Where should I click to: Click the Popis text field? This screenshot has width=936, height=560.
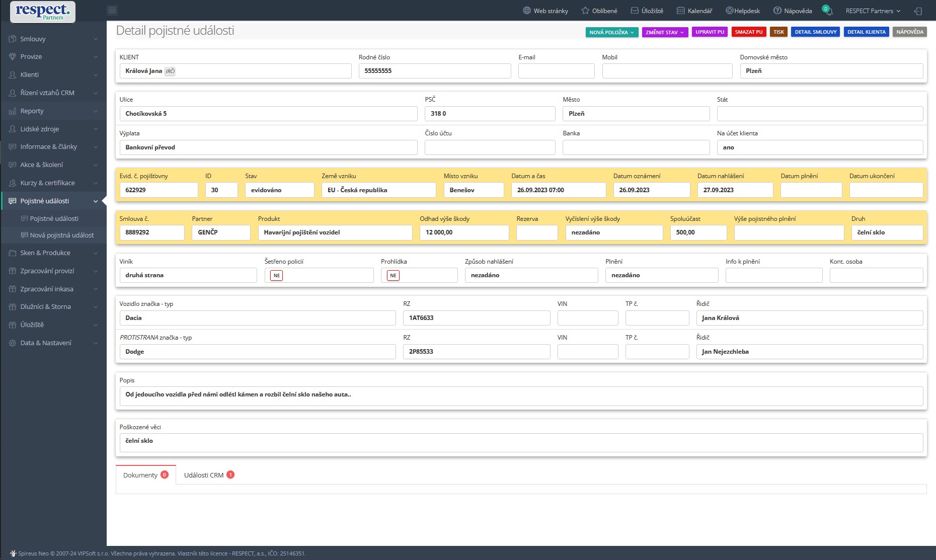pos(521,395)
